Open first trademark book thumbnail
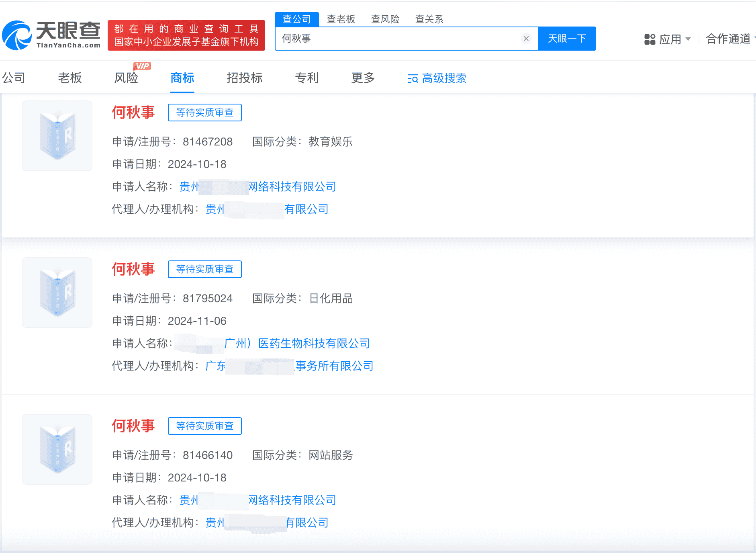This screenshot has width=756, height=553. pyautogui.click(x=57, y=136)
